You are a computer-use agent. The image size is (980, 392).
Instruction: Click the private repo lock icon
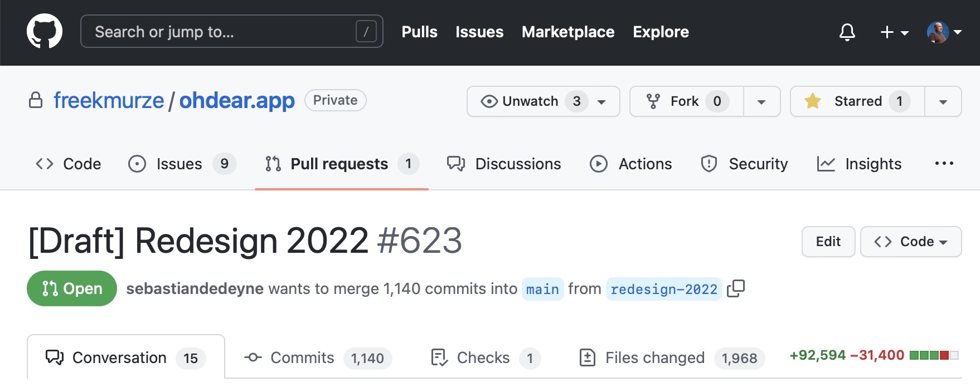(x=36, y=100)
